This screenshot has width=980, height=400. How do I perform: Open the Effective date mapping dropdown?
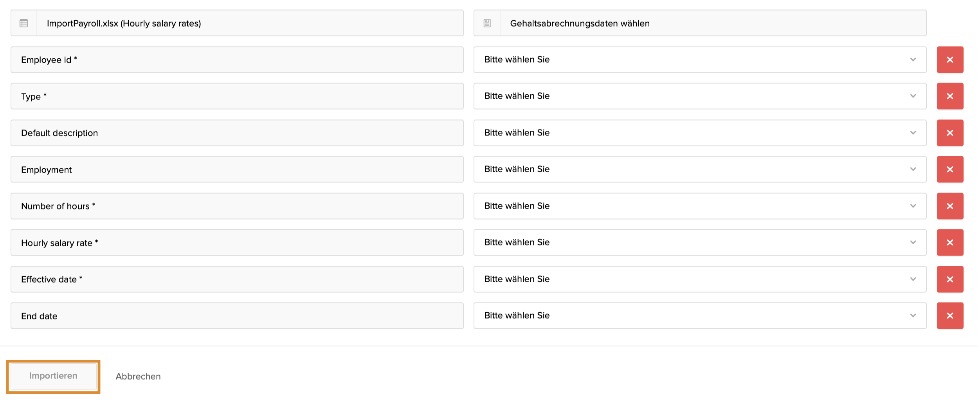tap(699, 279)
